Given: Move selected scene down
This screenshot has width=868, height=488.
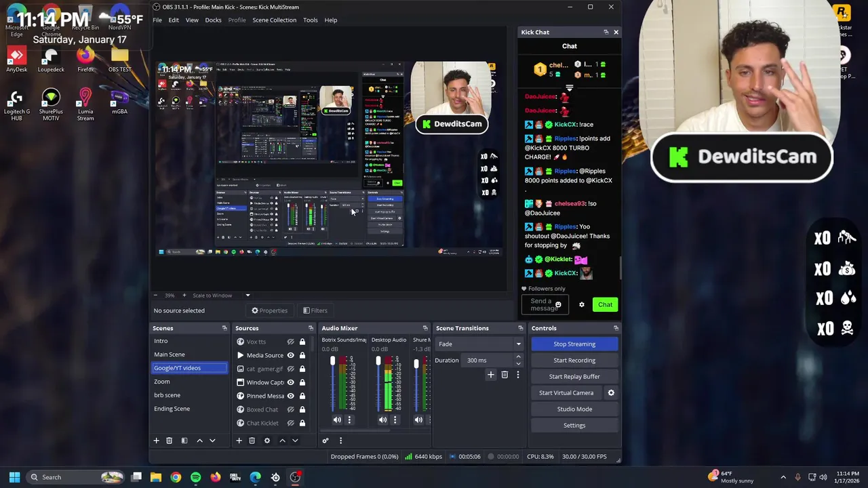Looking at the screenshot, I should point(212,441).
